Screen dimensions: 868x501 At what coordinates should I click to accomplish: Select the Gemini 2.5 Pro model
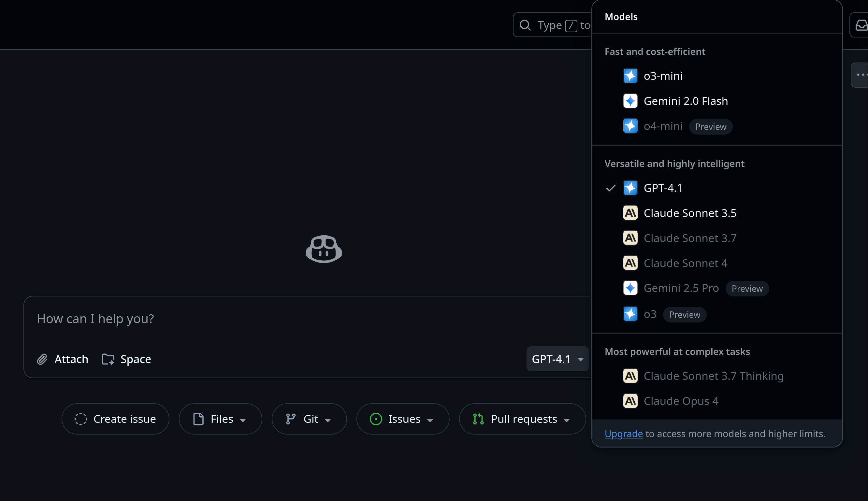[x=717, y=288]
